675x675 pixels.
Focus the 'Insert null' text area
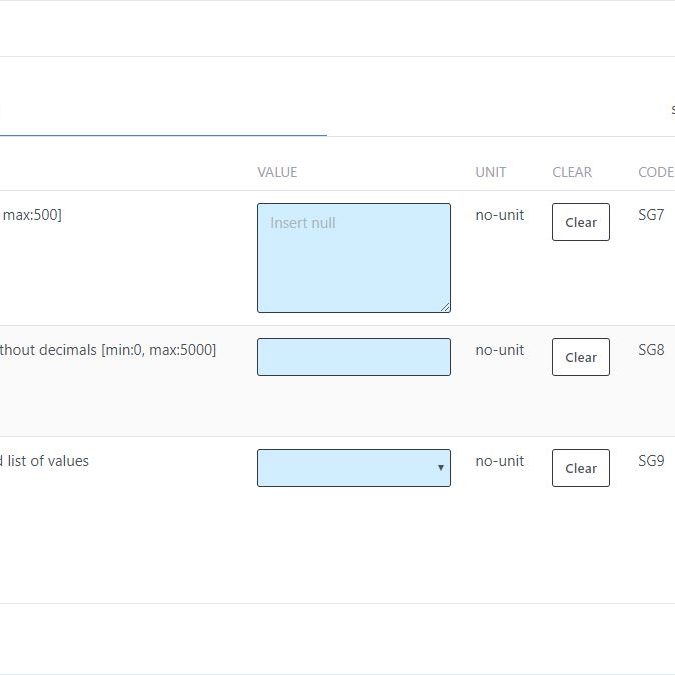tap(353, 258)
